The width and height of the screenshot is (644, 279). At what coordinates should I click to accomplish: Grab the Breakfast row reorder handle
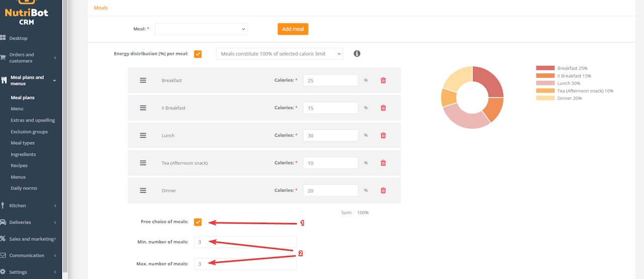pos(143,80)
